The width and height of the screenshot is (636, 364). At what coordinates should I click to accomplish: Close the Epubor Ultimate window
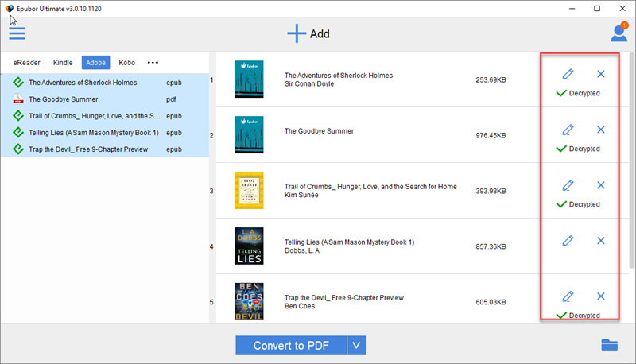[x=622, y=9]
